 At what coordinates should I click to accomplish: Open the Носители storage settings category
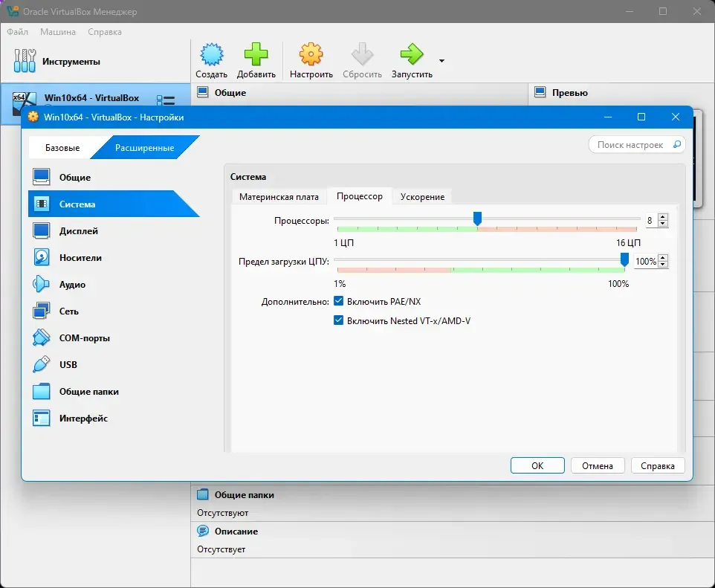pos(114,258)
